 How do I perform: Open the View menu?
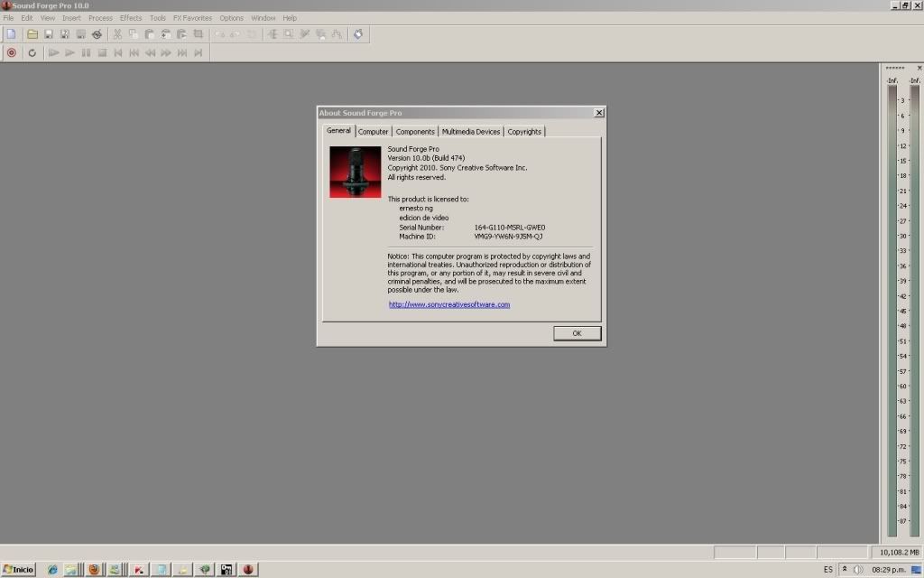point(48,18)
